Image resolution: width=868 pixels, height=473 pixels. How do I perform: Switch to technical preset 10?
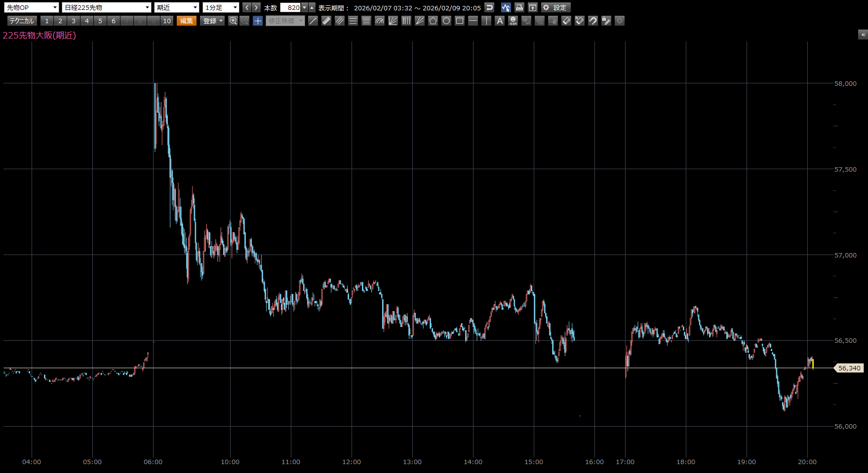(167, 21)
